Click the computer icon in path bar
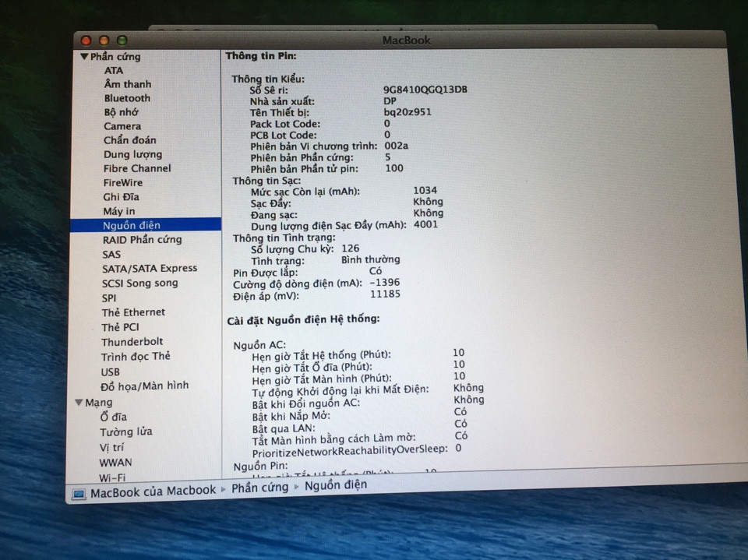The width and height of the screenshot is (748, 560). coord(79,494)
